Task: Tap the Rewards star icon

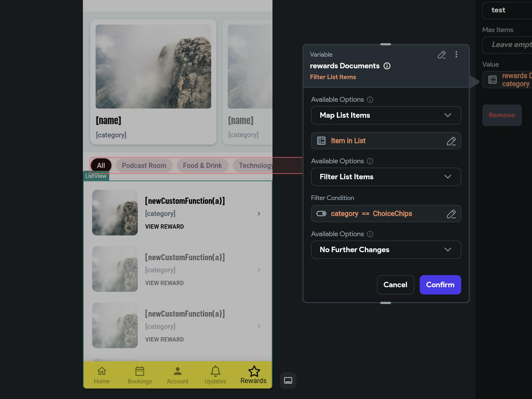Action: tap(254, 371)
